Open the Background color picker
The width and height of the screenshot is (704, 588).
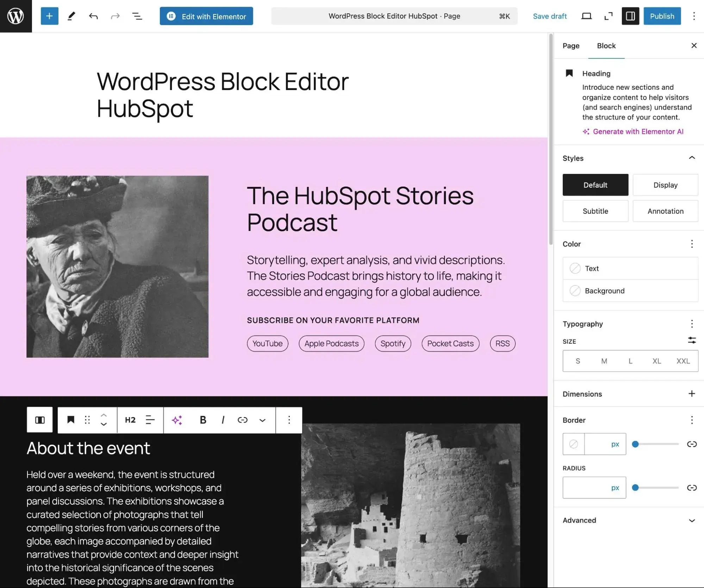630,291
